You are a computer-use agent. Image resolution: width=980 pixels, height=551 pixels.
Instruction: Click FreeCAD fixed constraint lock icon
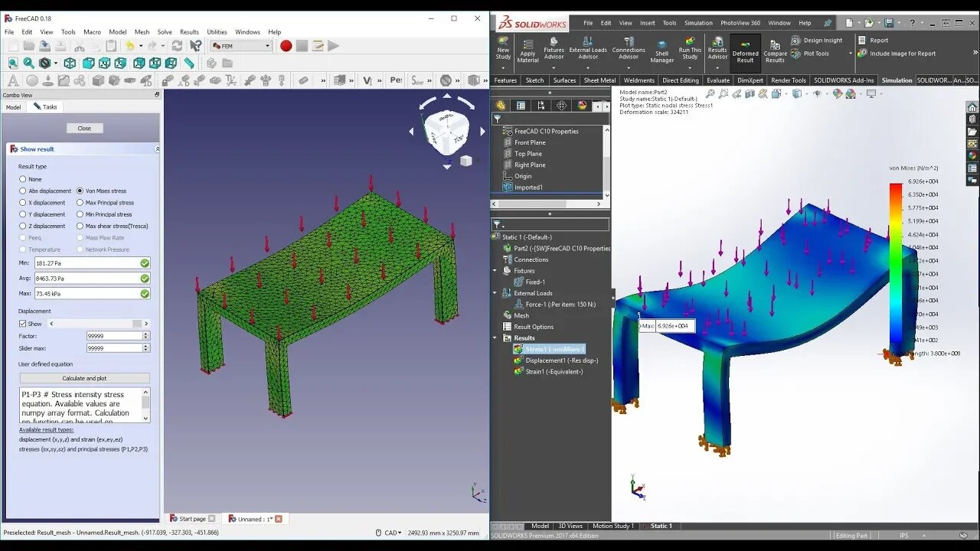pyautogui.click(x=168, y=80)
